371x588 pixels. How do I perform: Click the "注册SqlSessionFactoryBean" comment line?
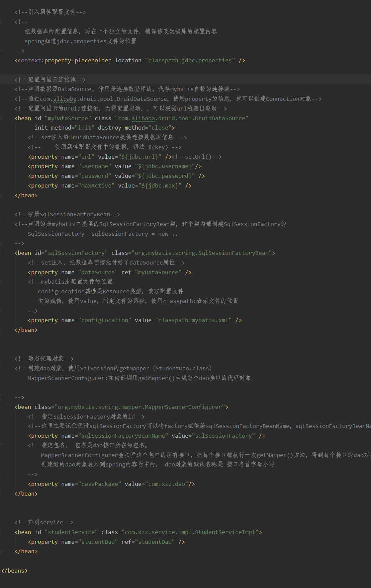point(67,214)
